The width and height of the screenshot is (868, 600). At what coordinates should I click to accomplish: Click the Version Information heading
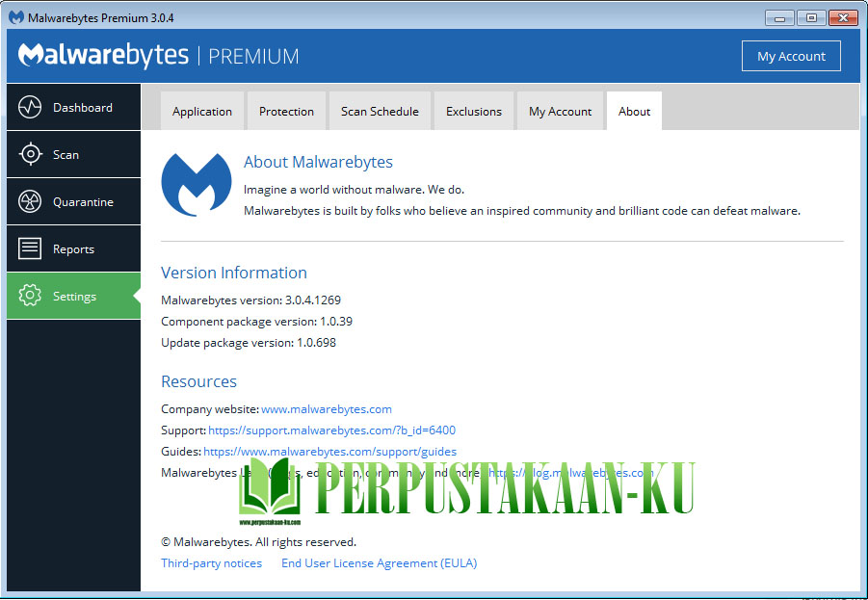point(233,273)
